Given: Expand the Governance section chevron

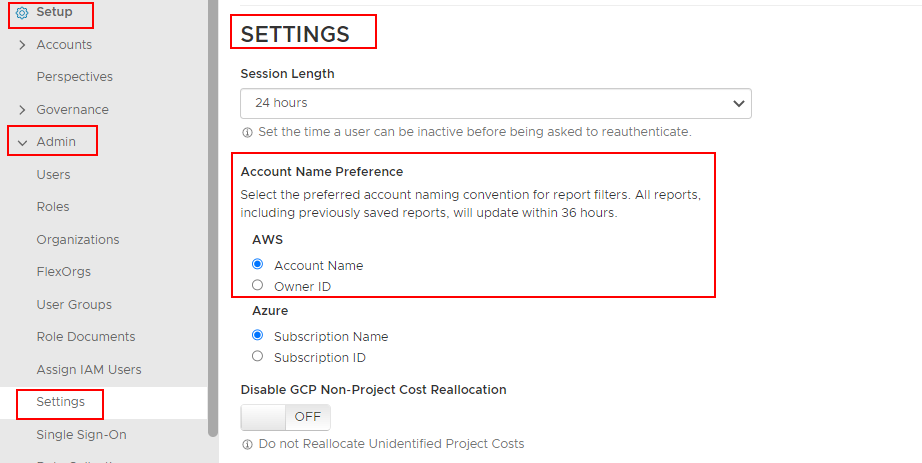Looking at the screenshot, I should point(22,110).
